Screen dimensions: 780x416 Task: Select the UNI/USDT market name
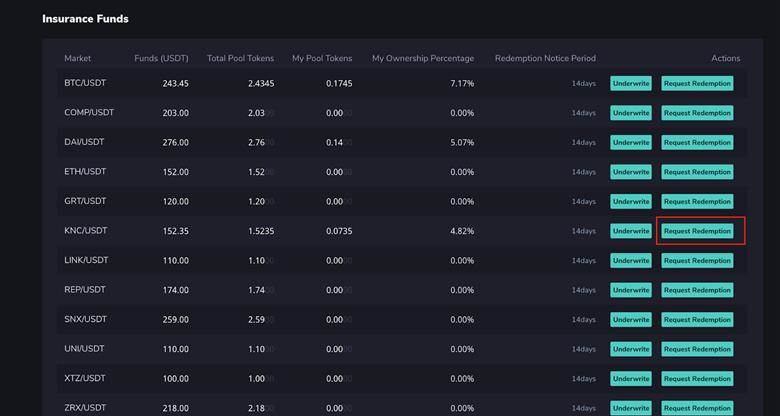[85, 349]
